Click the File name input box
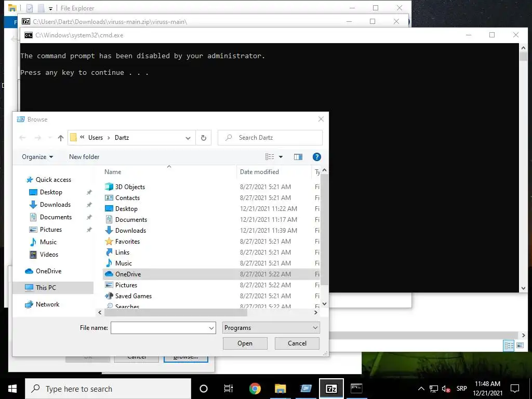Image resolution: width=532 pixels, height=399 pixels. 159,328
